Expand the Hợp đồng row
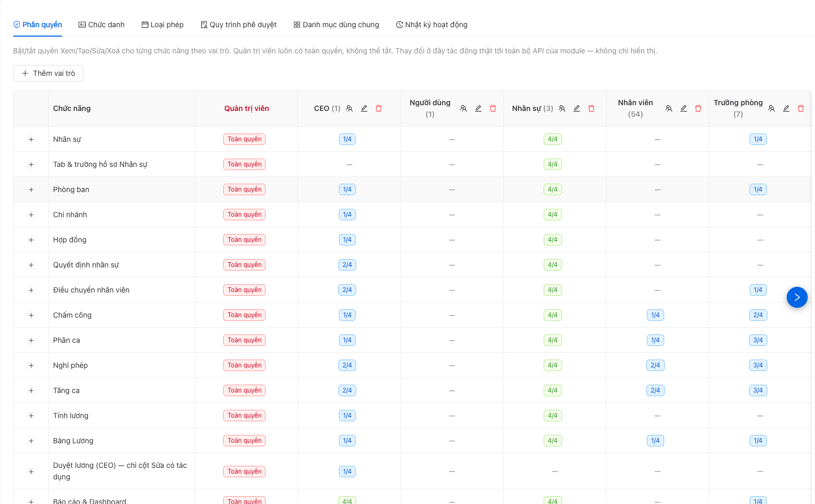815x504 pixels. 31,240
